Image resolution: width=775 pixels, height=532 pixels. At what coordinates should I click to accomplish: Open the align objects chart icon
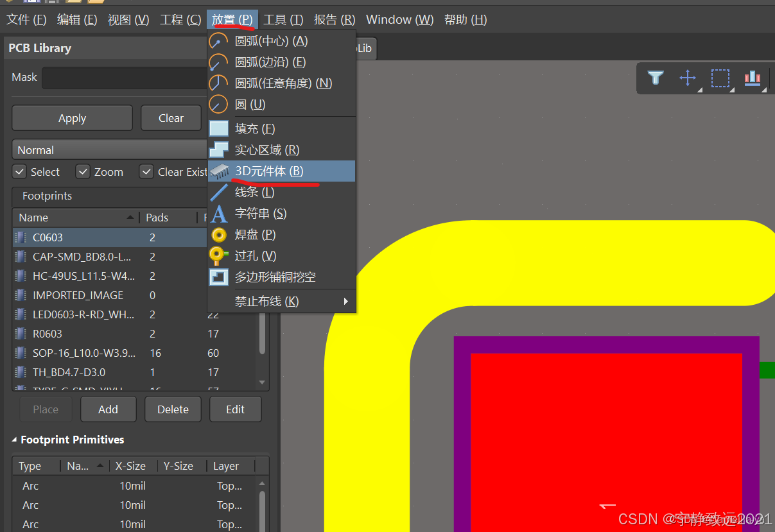753,78
